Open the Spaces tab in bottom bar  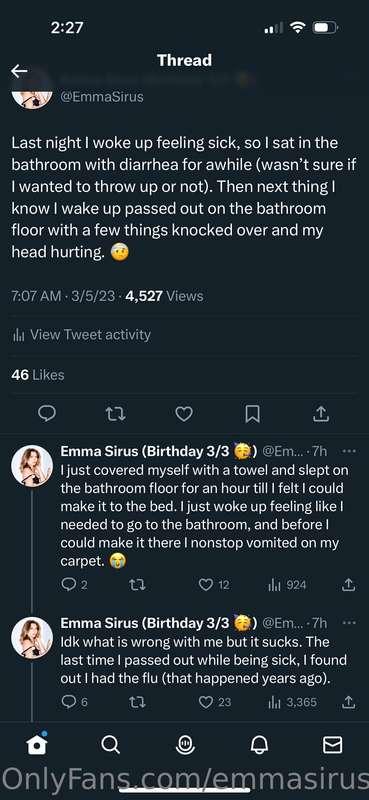[x=184, y=745]
